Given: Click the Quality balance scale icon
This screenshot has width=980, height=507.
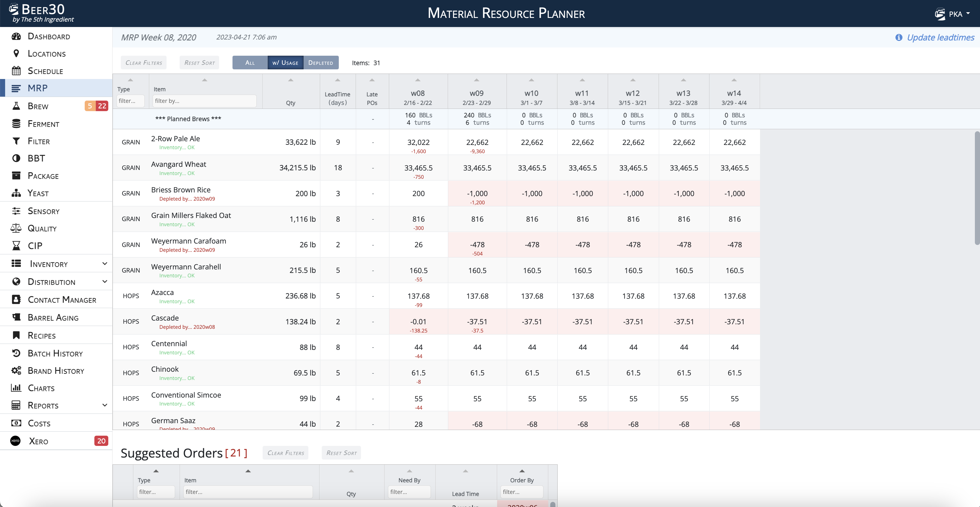Looking at the screenshot, I should point(16,228).
